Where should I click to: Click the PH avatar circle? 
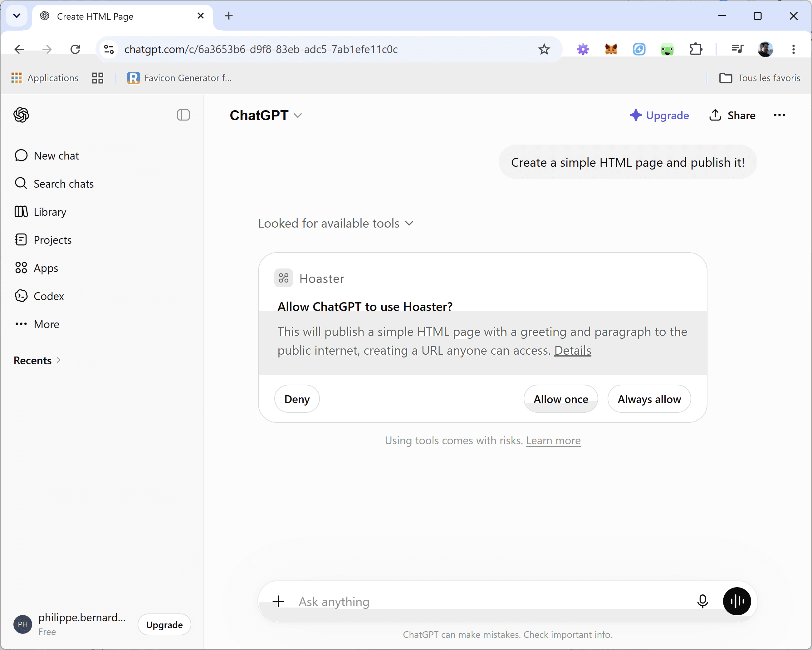point(22,624)
